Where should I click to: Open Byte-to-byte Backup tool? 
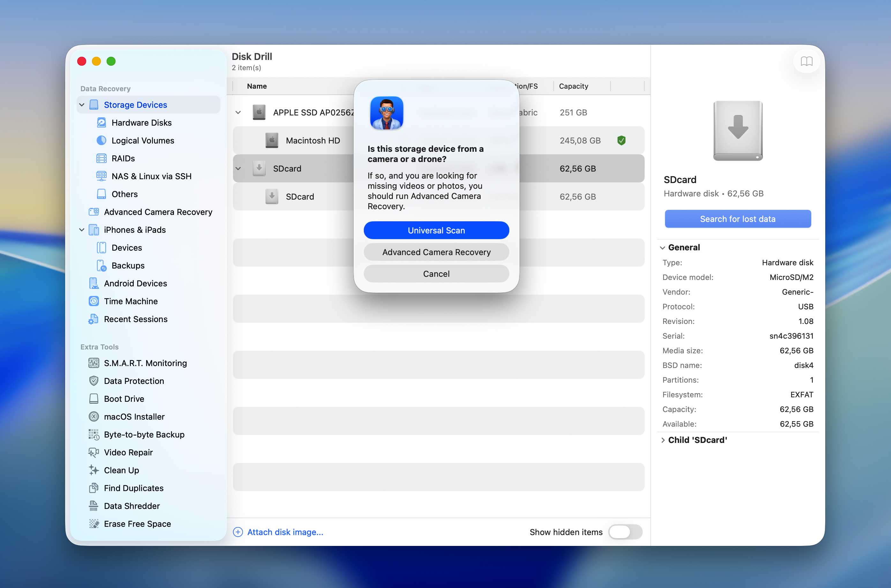149,435
